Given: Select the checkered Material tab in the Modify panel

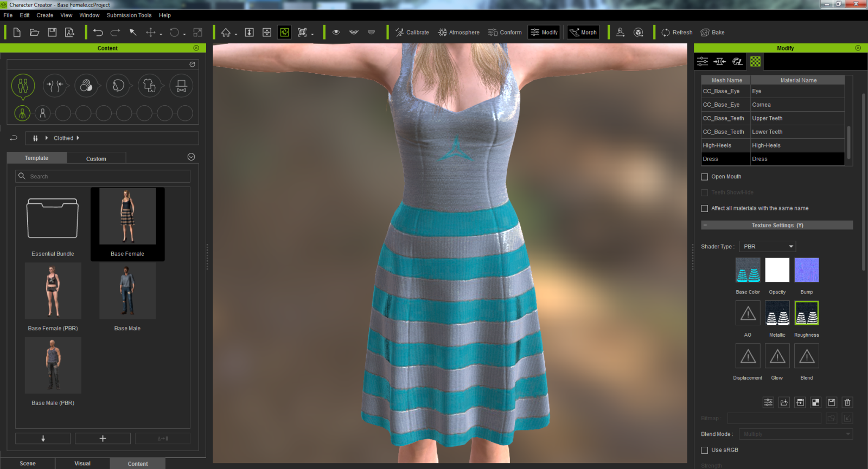Looking at the screenshot, I should (x=755, y=61).
